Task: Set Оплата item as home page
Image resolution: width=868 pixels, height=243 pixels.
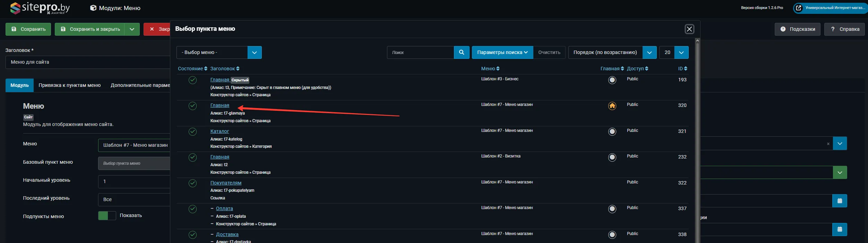Action: (x=612, y=209)
